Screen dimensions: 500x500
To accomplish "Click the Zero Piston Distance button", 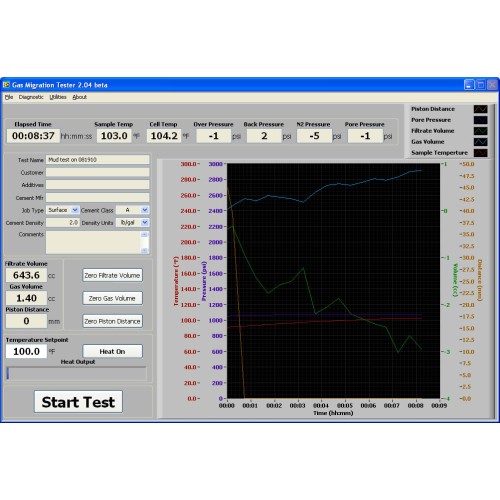I will [x=112, y=321].
